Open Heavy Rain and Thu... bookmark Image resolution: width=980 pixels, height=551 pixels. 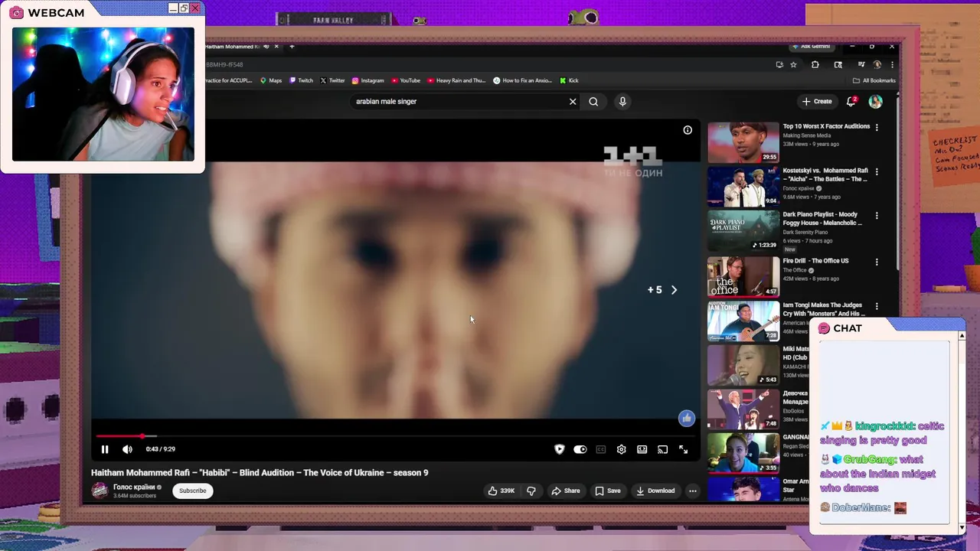[x=456, y=80]
